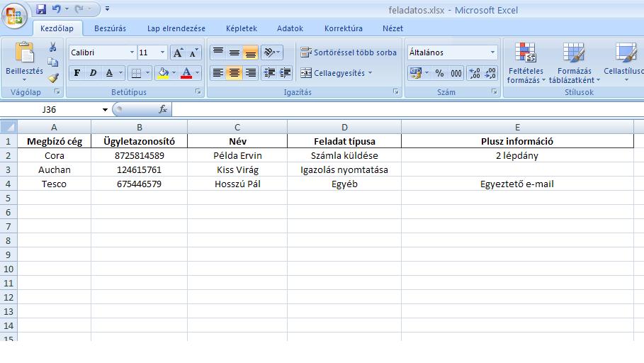Expand the Cellaegyesítés options arrow
Viewport: 644px width, 363px height.
click(x=370, y=73)
